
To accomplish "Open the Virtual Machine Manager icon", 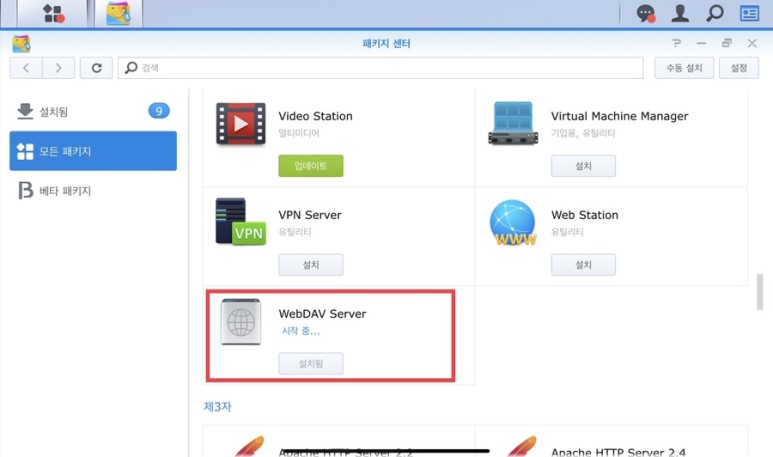I will pyautogui.click(x=513, y=123).
